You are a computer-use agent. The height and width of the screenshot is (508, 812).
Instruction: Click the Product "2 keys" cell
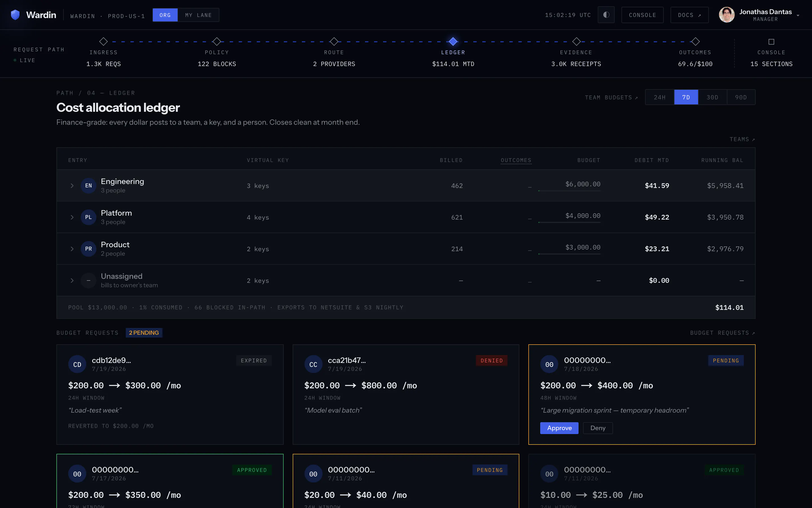(x=258, y=249)
